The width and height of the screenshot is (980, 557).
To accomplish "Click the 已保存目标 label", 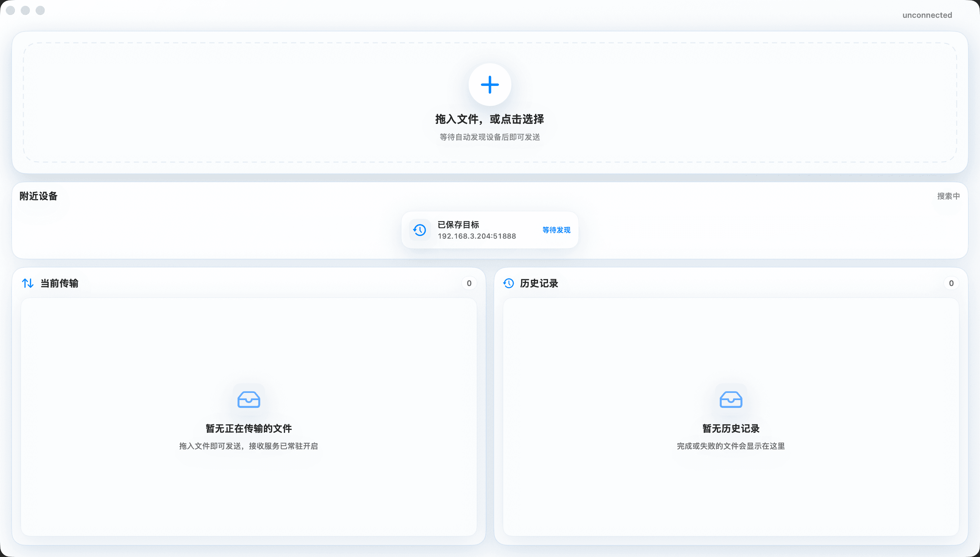I will coord(459,225).
